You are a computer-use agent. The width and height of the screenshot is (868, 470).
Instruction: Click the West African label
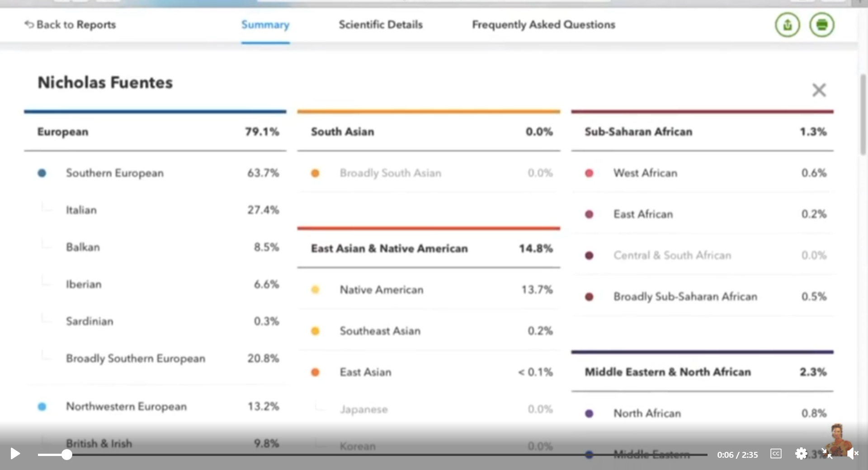click(x=645, y=173)
